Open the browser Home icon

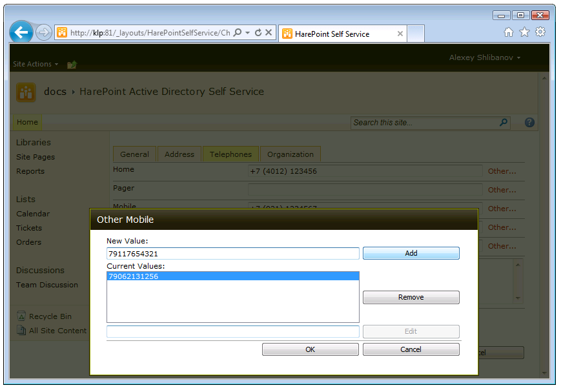[509, 32]
